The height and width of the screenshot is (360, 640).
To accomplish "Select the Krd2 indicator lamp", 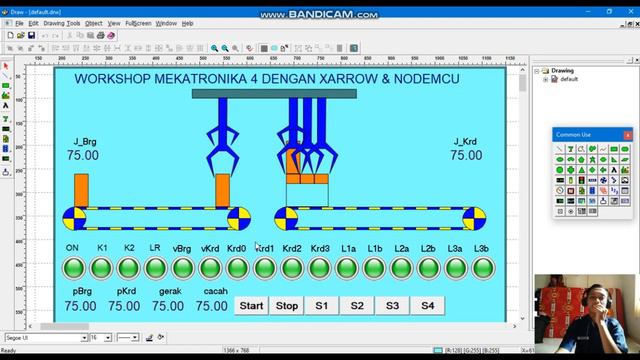I will point(292,268).
